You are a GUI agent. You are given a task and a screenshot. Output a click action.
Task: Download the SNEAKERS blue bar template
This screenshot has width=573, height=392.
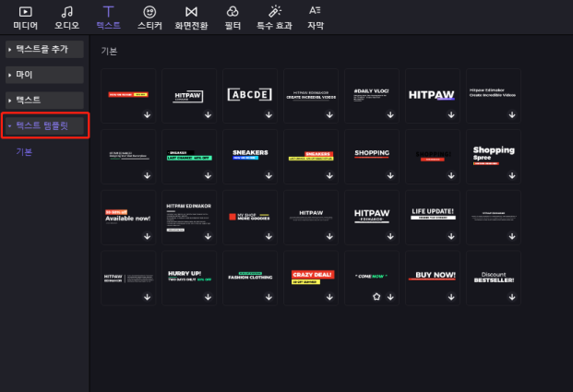click(269, 176)
